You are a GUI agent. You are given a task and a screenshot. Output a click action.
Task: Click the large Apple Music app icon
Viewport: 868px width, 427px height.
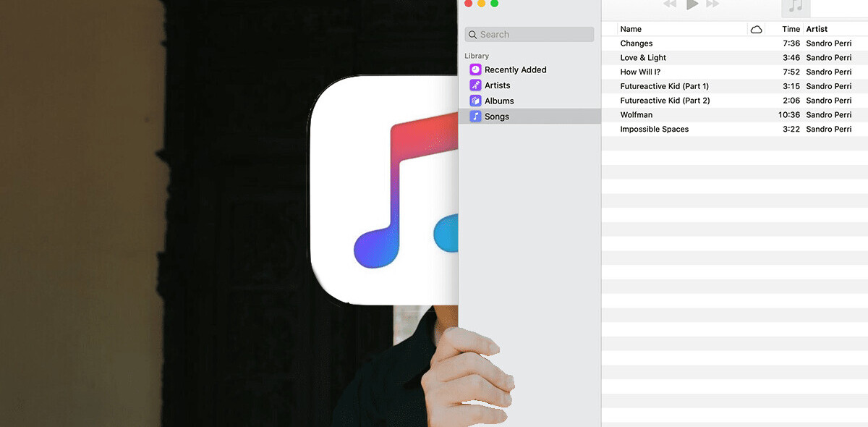(x=384, y=190)
